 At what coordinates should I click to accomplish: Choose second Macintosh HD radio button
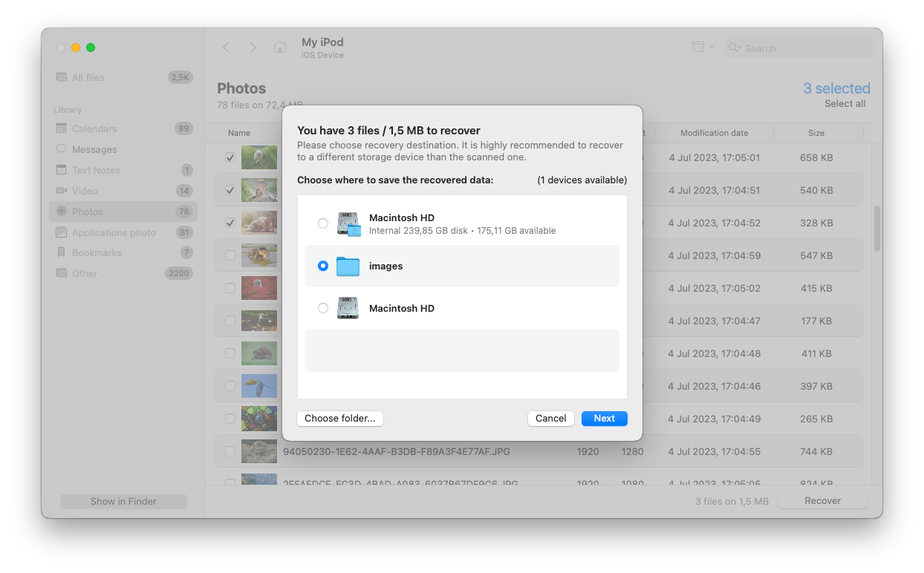pos(322,308)
